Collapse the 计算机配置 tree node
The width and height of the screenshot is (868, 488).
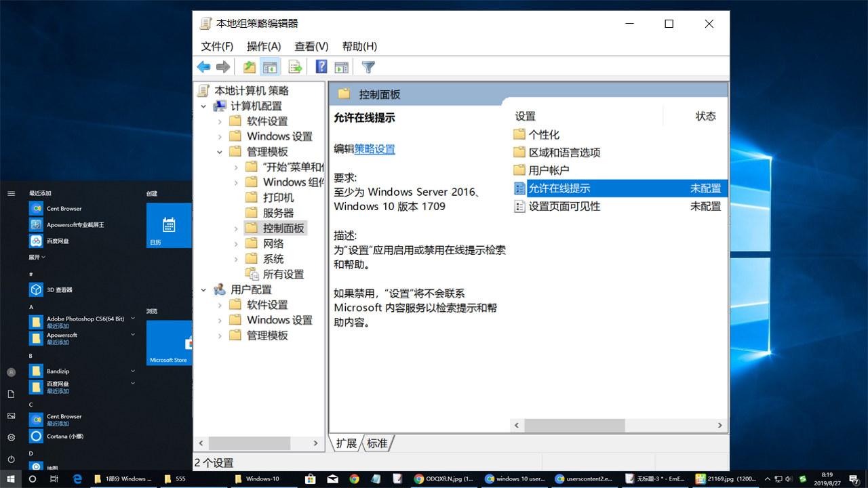coord(203,106)
